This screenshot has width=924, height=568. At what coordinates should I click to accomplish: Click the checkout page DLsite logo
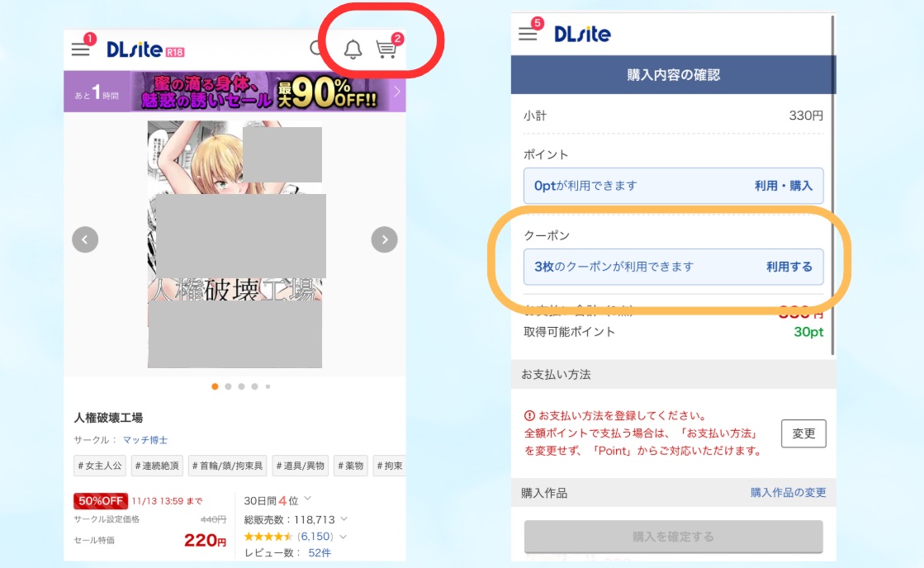click(582, 34)
